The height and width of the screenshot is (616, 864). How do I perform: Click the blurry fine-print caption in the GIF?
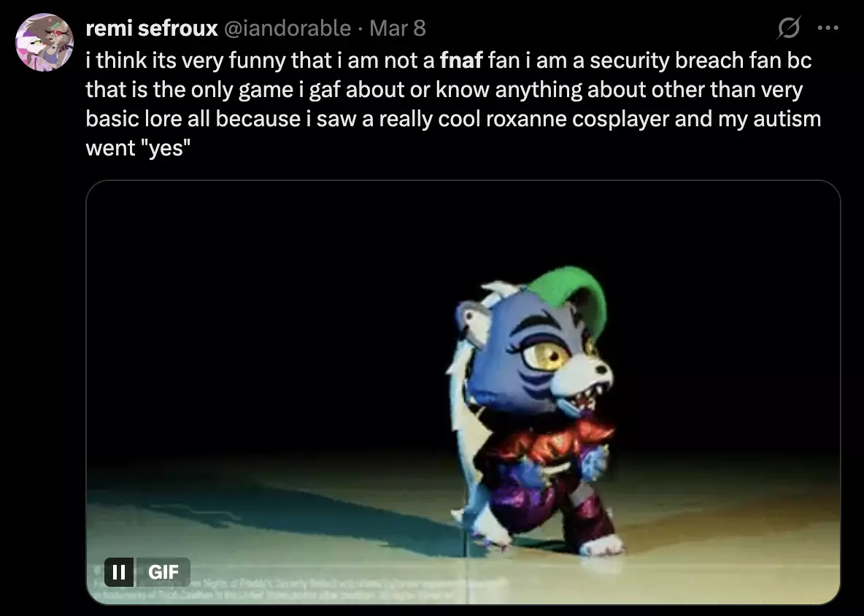coord(298,588)
